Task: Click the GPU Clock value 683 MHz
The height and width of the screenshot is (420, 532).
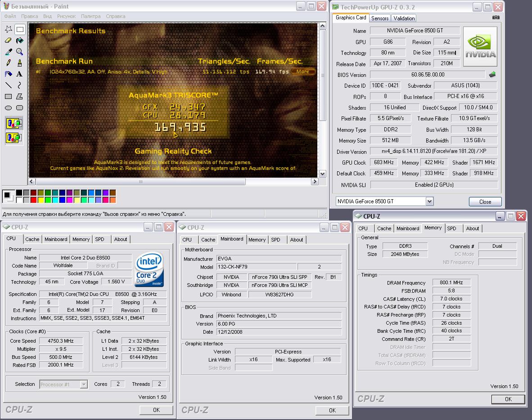Action: 384,162
